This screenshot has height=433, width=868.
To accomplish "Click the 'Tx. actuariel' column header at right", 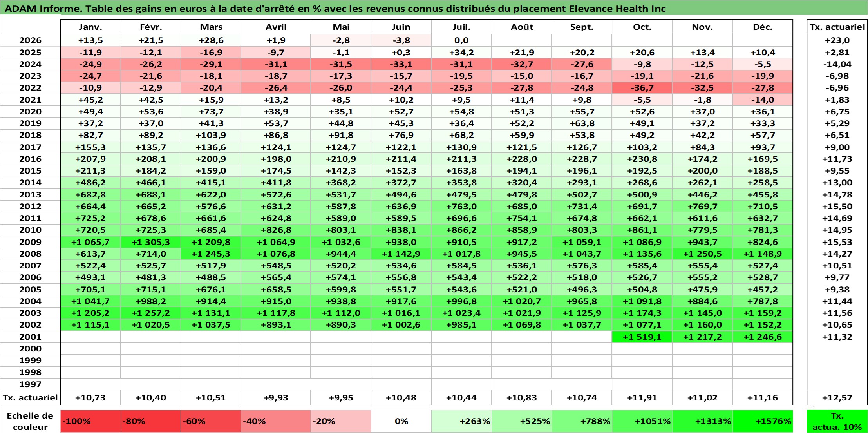I will [837, 27].
